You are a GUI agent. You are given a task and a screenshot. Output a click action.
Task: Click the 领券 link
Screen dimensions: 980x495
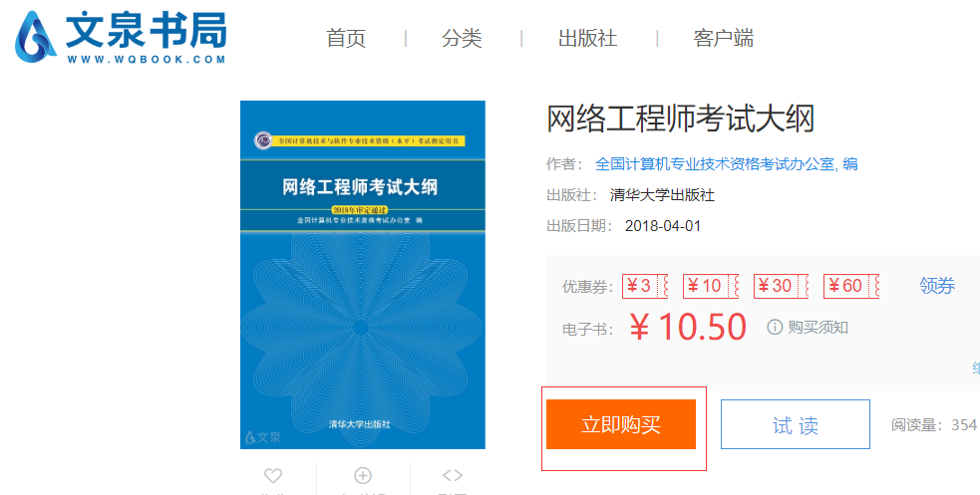point(937,286)
